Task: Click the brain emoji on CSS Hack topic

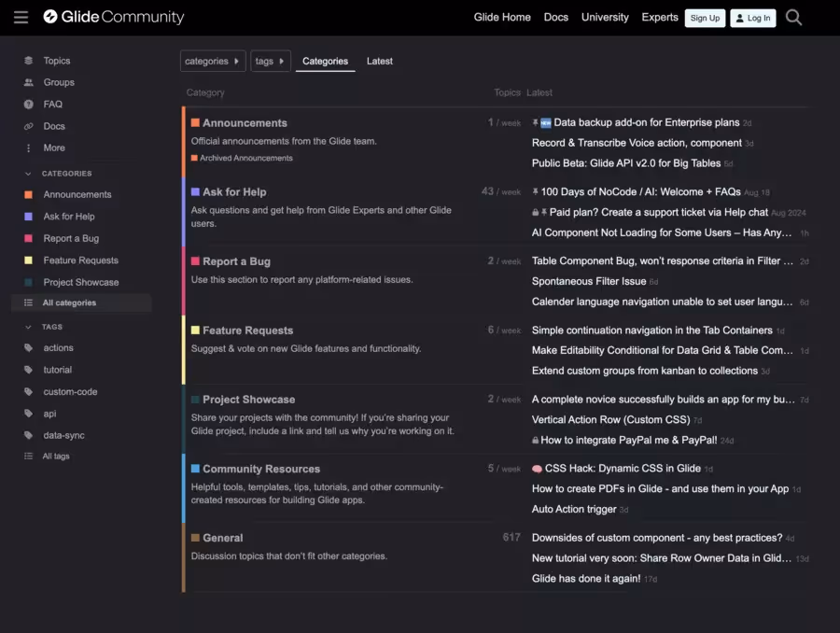Action: point(537,469)
